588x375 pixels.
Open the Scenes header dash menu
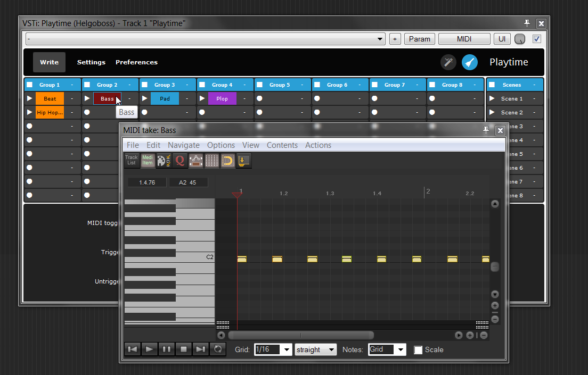[534, 85]
